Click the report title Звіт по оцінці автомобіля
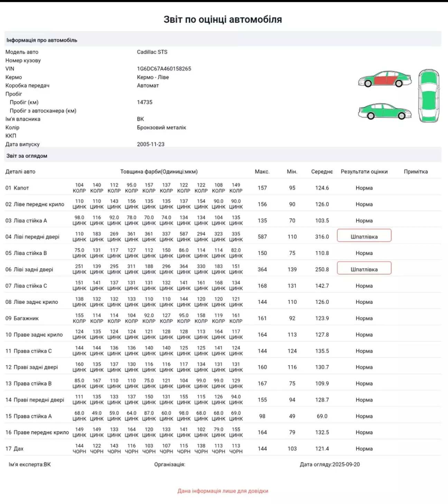 [x=223, y=19]
